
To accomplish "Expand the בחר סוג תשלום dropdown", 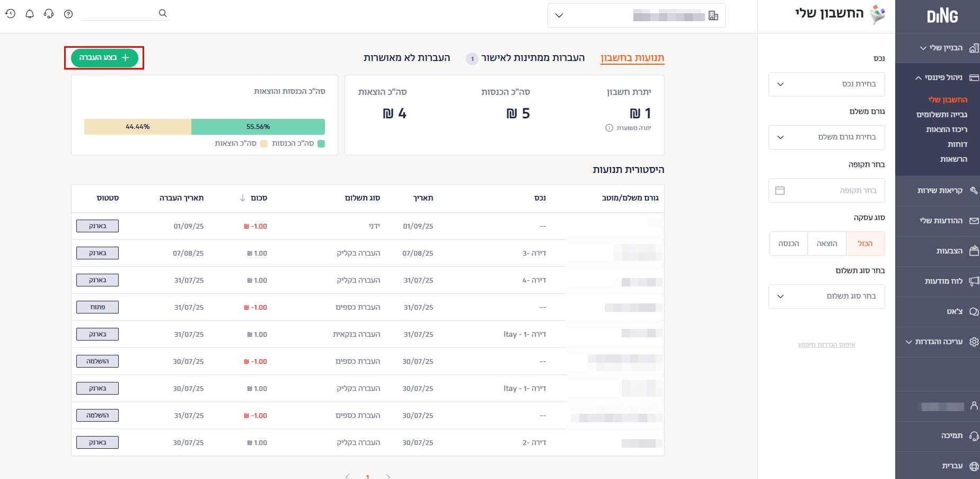I will point(826,297).
